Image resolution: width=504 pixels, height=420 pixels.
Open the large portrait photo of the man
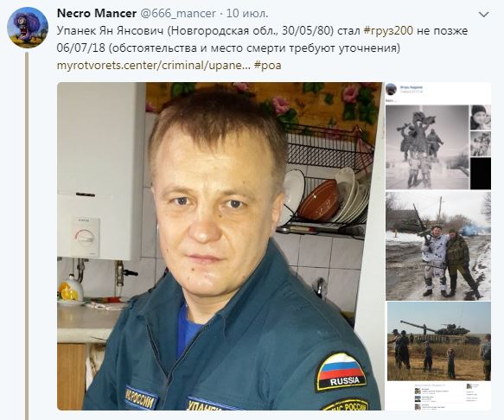[x=219, y=246]
